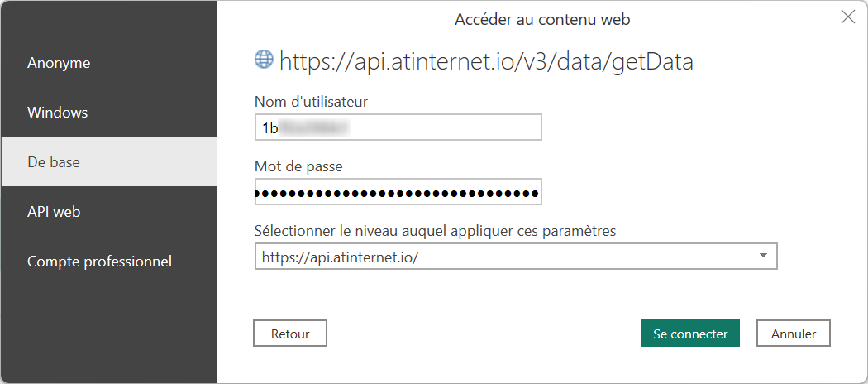
Task: Click the globe icon beside the URL
Action: tap(264, 59)
